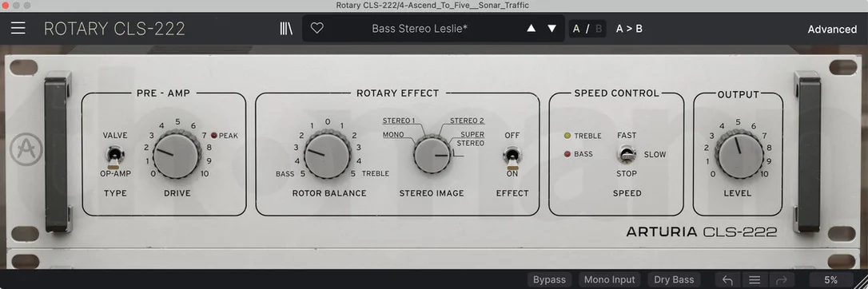Toggle the Bypass button
868x289 pixels.
pyautogui.click(x=549, y=279)
